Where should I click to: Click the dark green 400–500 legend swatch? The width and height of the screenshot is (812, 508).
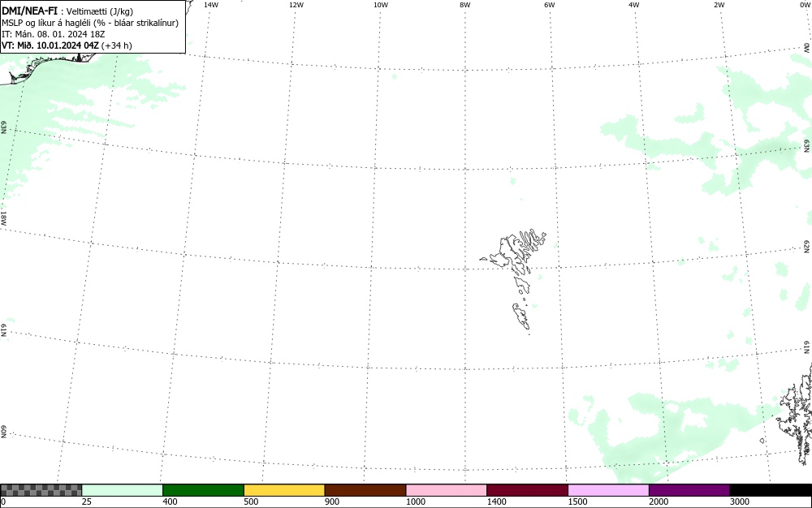203,490
